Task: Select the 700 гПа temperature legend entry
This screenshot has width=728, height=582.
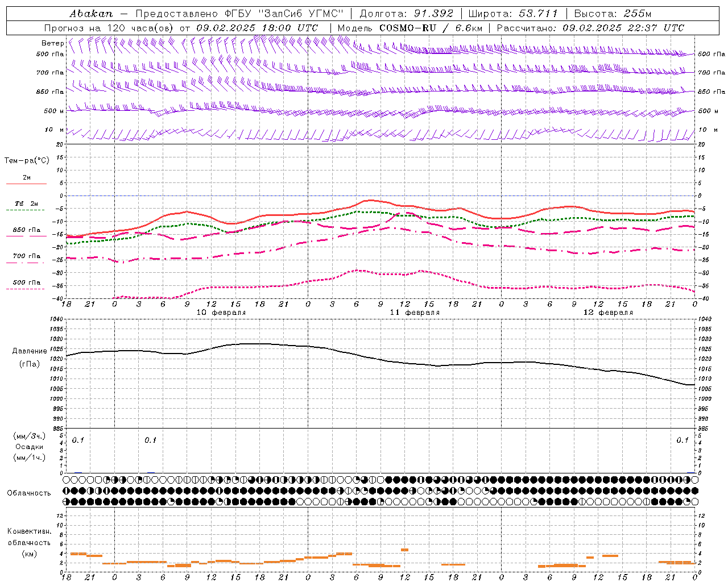Action: click(x=27, y=256)
